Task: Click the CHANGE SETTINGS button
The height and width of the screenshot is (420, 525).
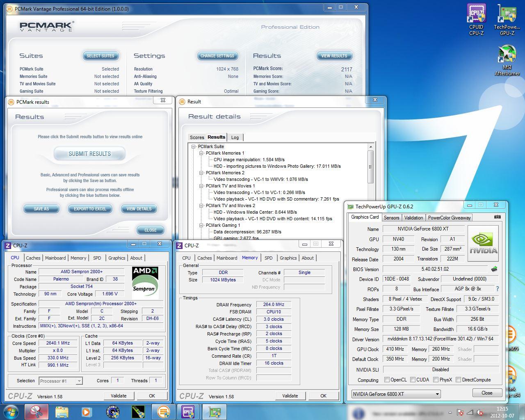Action: pos(217,56)
